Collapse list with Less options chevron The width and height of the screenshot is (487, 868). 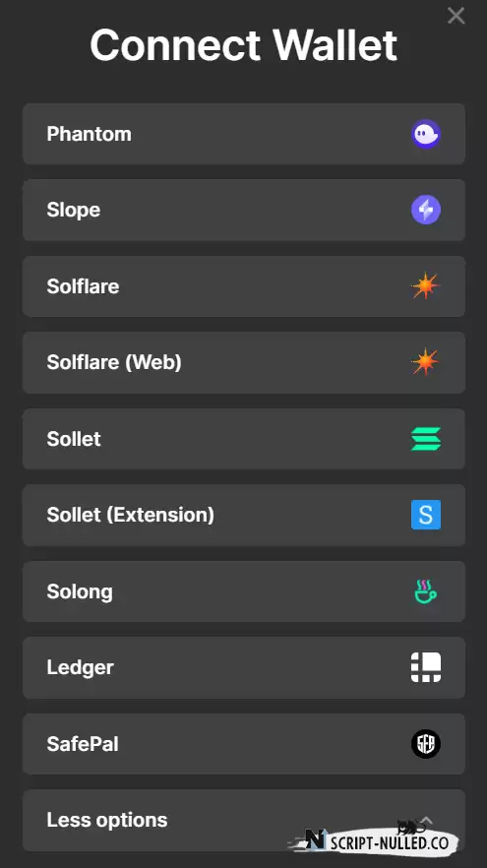426,820
